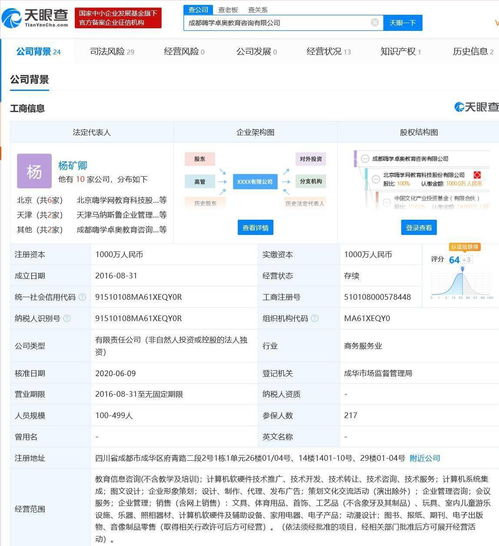Click the 中国文化产业投资基金 shareholder entry
The image size is (499, 546).
click(x=437, y=198)
